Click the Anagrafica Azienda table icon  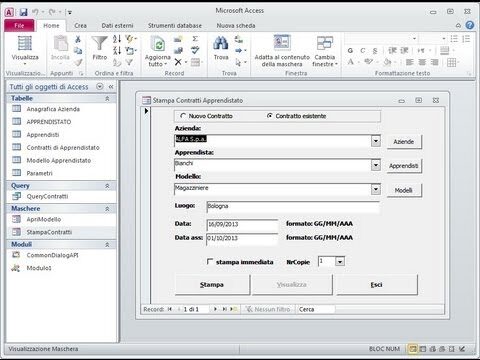coord(16,109)
